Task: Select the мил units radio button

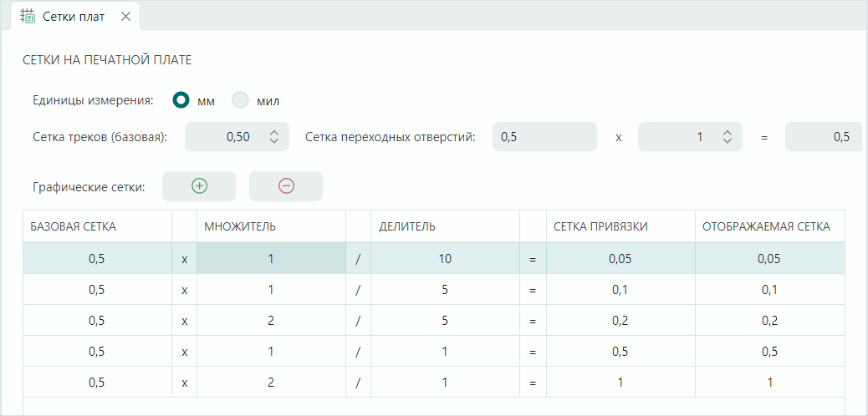Action: [241, 100]
